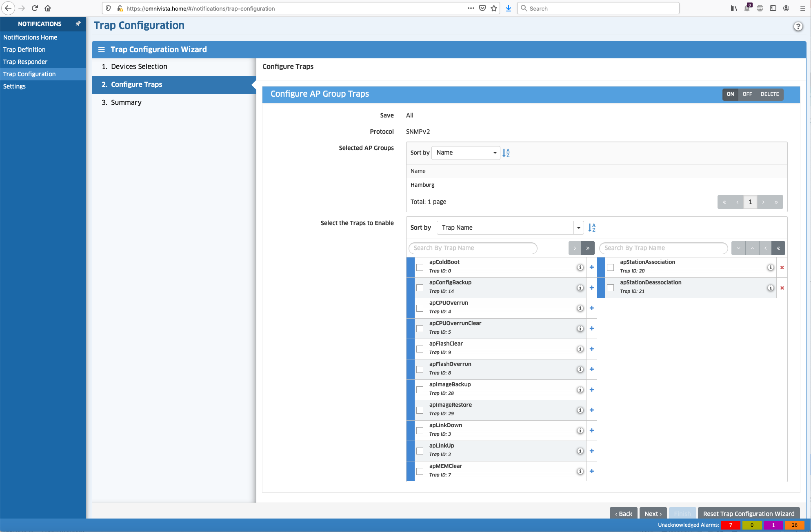Click Reset Trap Configuration Wizard button
The height and width of the screenshot is (532, 811).
[749, 514]
